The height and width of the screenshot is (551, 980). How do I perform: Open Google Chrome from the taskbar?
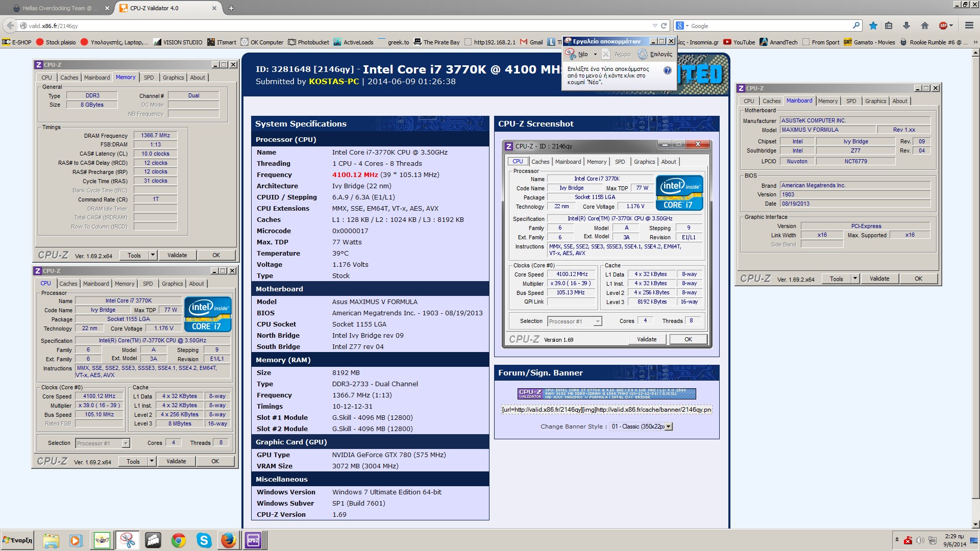point(178,540)
